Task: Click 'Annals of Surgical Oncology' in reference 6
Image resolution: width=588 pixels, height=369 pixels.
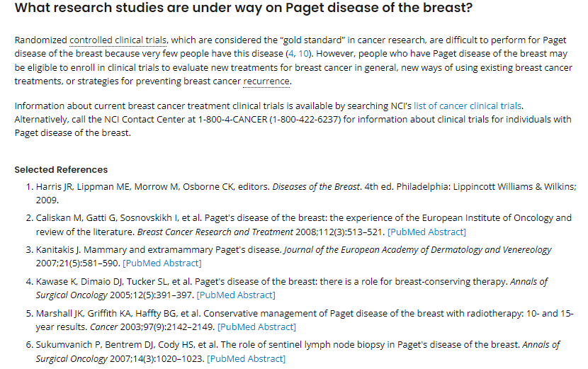Action: [298, 352]
